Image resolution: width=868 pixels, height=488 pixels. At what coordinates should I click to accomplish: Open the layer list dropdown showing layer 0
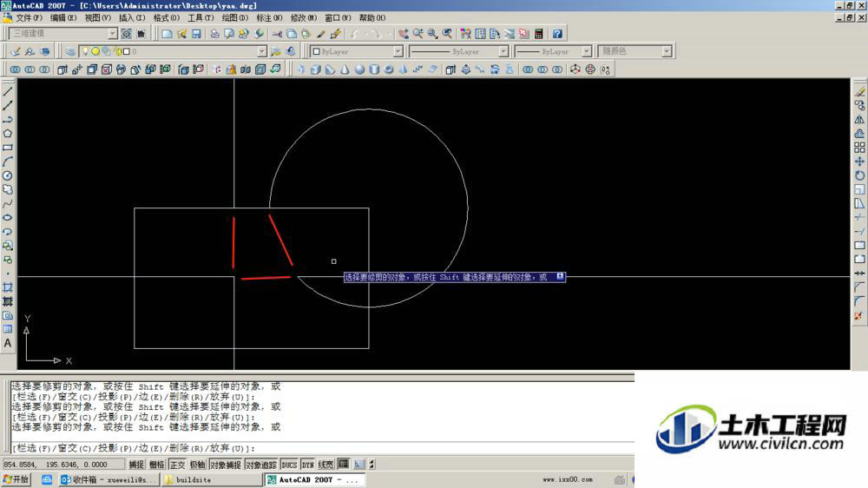(262, 51)
